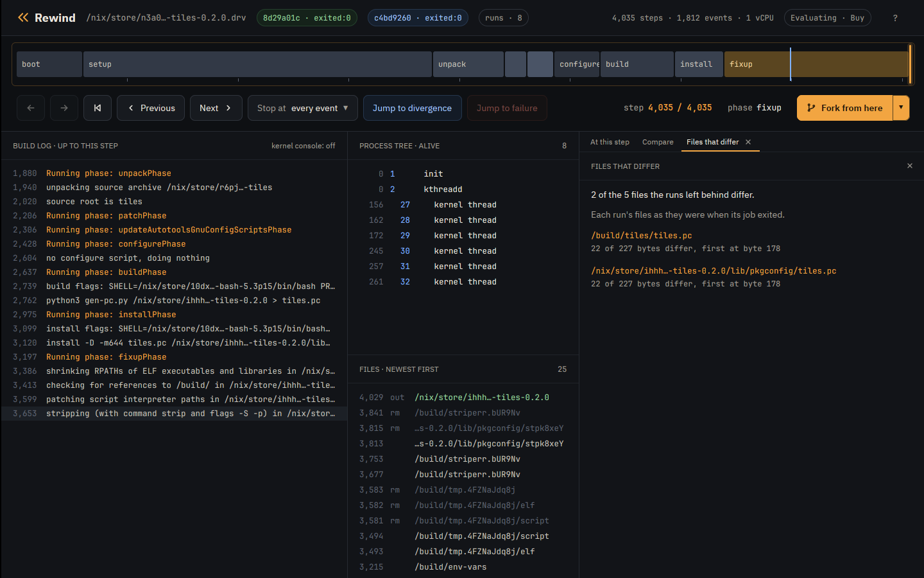Open differing file lib/pkgconfig/tiles.pc link
This screenshot has width=924, height=578.
714,271
